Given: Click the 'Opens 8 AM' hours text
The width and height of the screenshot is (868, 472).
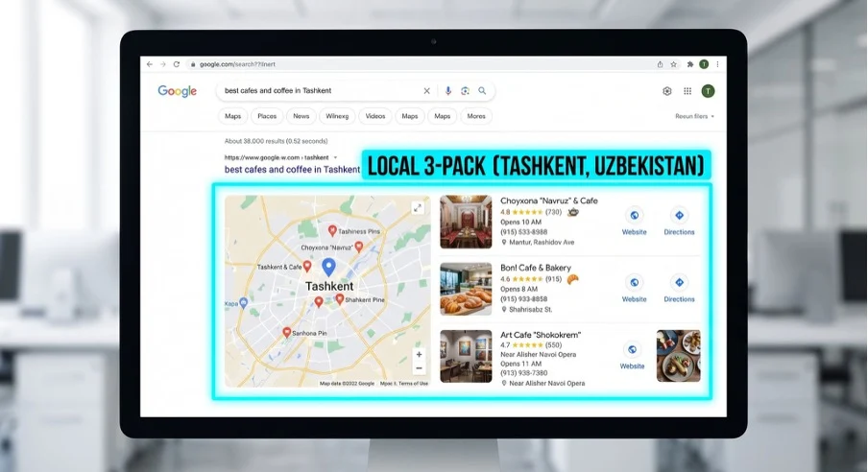Looking at the screenshot, I should pos(518,289).
